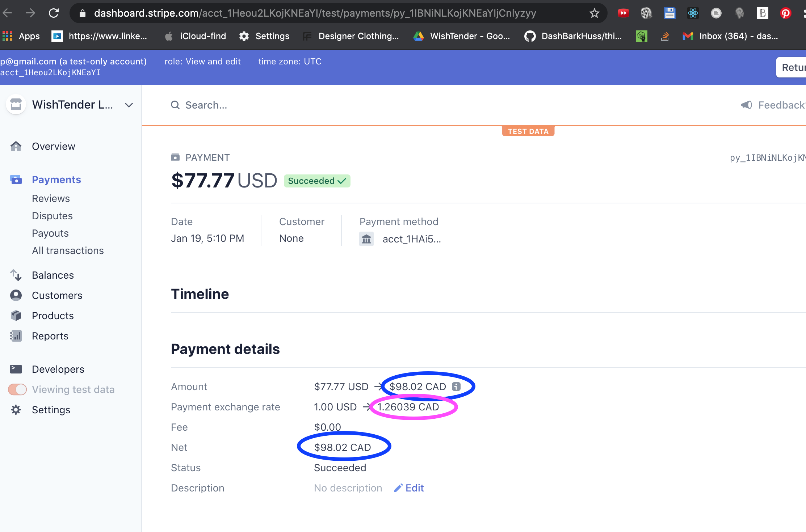
Task: Click the Search input field
Action: coord(206,105)
